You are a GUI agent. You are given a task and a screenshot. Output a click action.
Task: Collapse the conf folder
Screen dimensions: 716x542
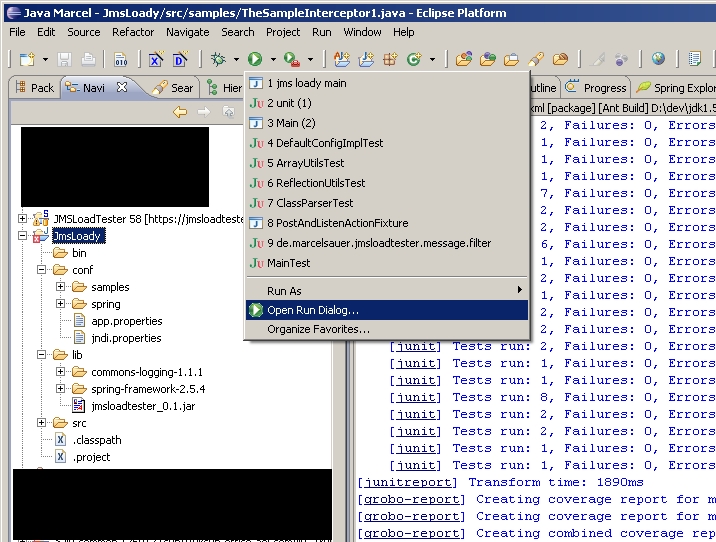[x=41, y=270]
